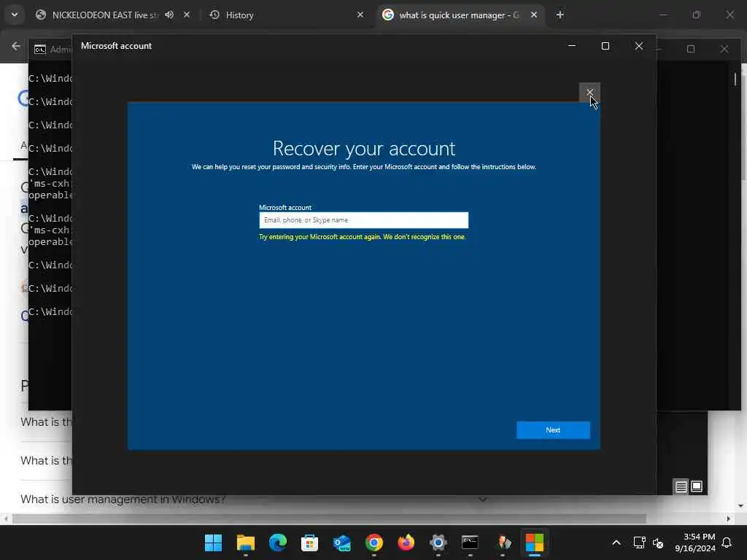Click the 'We don't recognize this one' error text

425,237
